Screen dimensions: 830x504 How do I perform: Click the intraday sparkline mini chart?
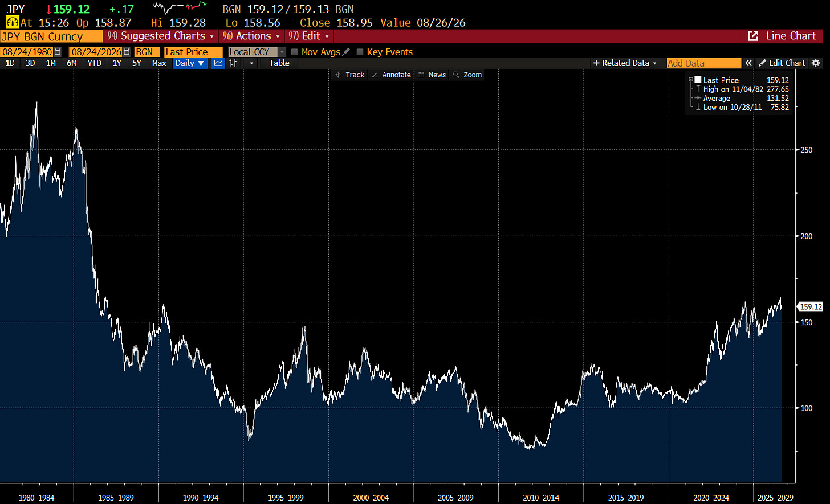[x=180, y=9]
